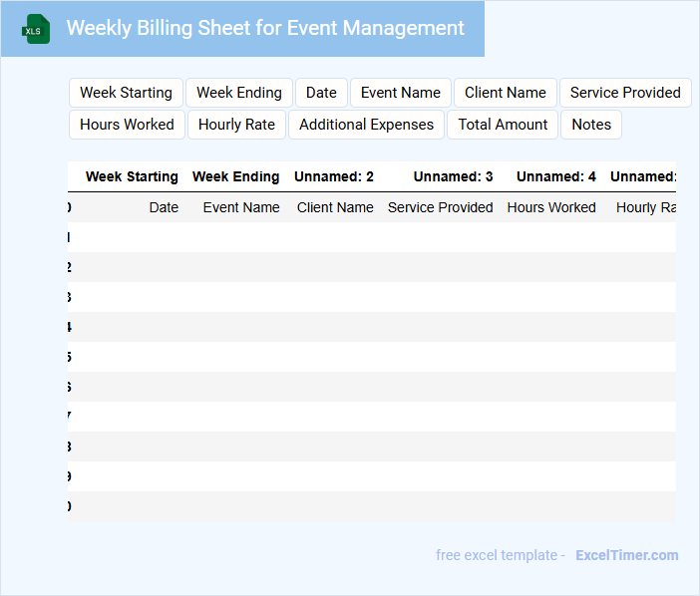Choose the Total Amount tag
Viewport: 700px width, 596px height.
503,125
